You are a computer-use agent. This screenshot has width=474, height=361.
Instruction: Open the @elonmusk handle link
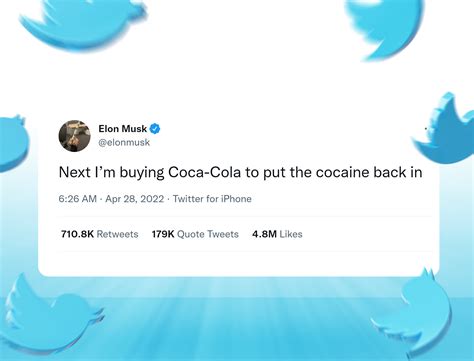124,142
